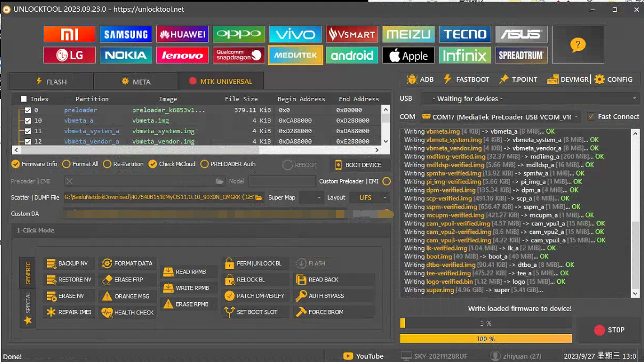Clear the Preloader EMI field X icon
644x362 pixels.
pos(69,181)
